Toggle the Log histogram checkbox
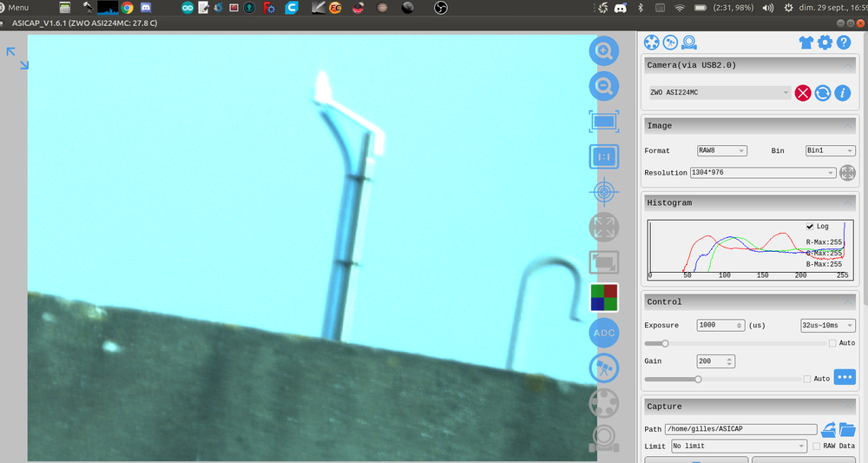This screenshot has height=463, width=868. 810,227
